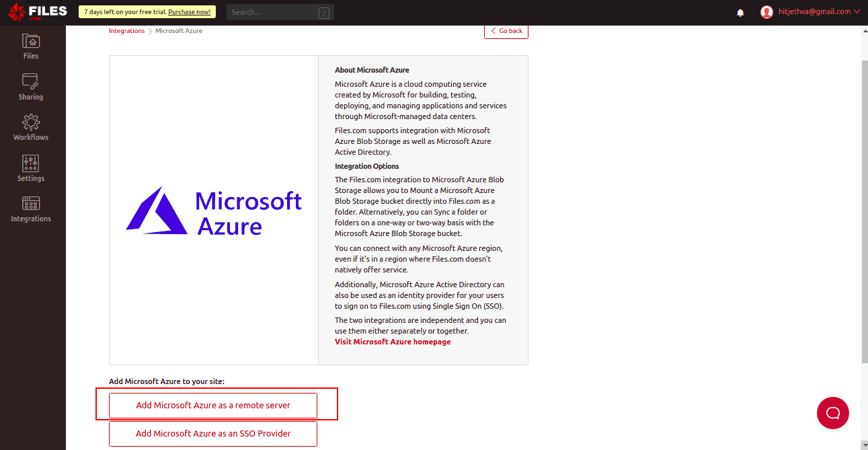868x450 pixels.
Task: Click the 'Add Microsoft Azure to your site:' label
Action: coord(167,381)
